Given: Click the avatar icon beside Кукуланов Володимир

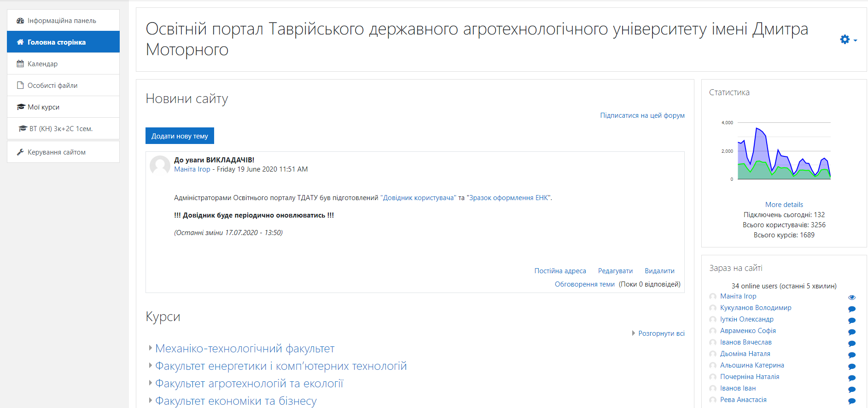Looking at the screenshot, I should click(713, 308).
